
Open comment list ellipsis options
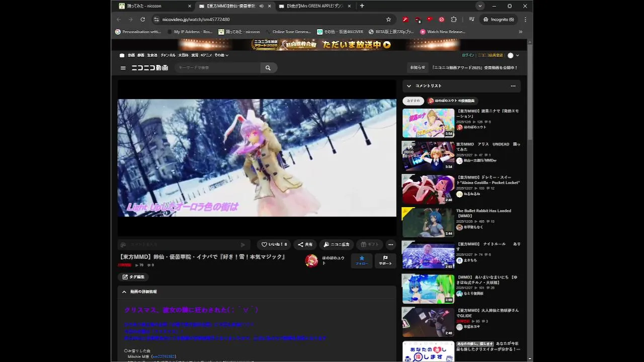click(513, 86)
